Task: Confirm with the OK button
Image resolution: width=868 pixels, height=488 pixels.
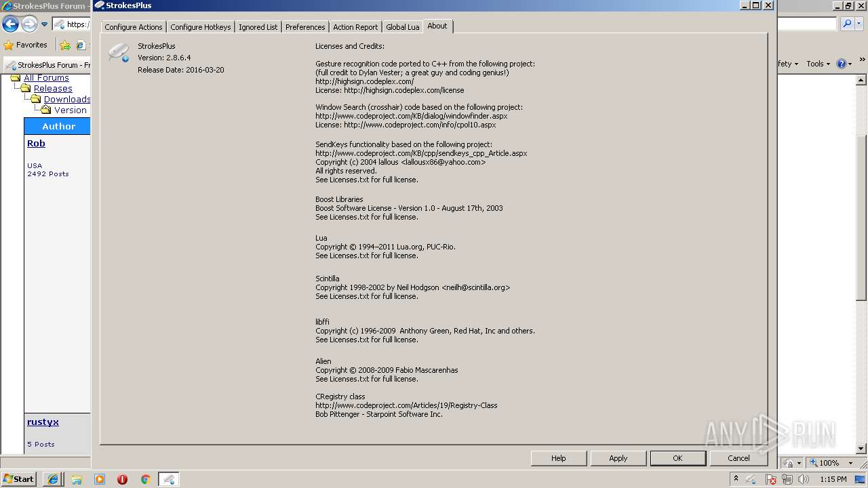Action: pos(677,458)
